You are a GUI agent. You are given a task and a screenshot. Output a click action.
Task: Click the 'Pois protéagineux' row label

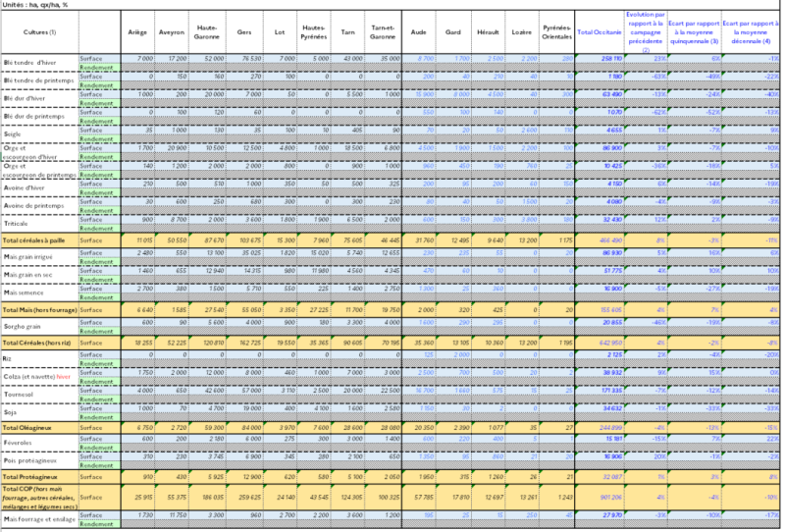(30, 460)
